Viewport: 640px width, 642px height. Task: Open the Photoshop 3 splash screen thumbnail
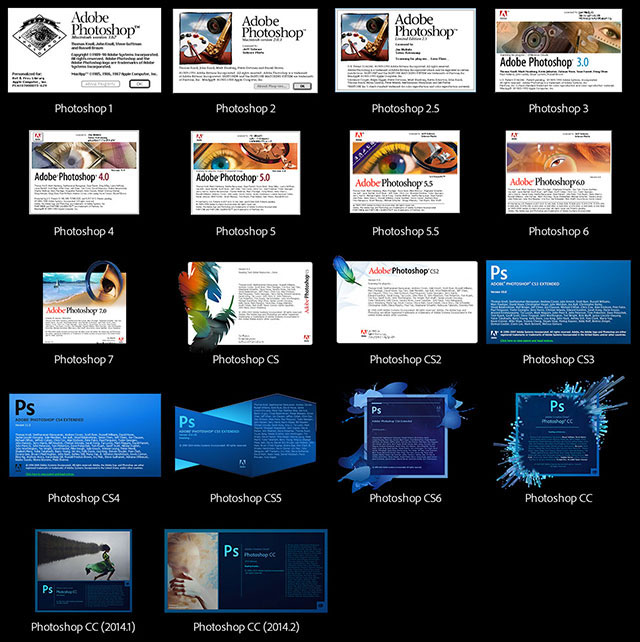(x=559, y=50)
